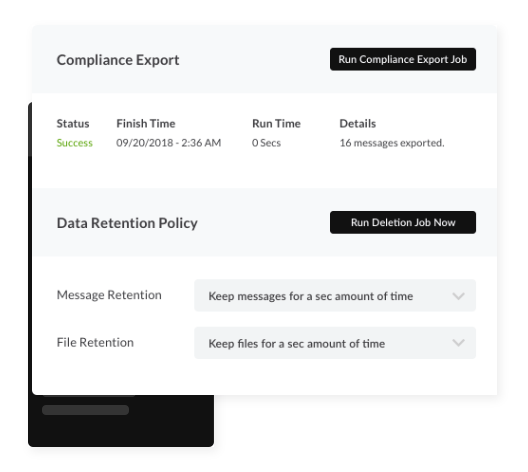
Task: Click the 09/20/2018 - 2:36 AM finish time value
Action: click(x=169, y=143)
